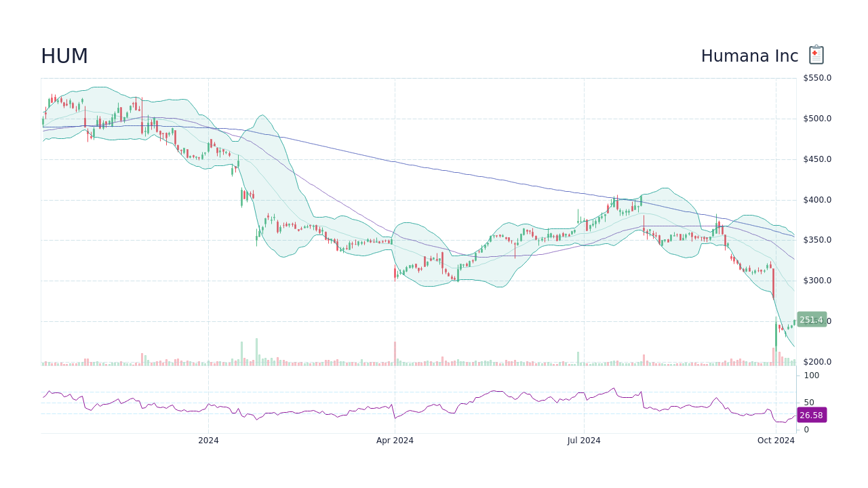Click the 26.58 RSI value badge

pyautogui.click(x=812, y=415)
